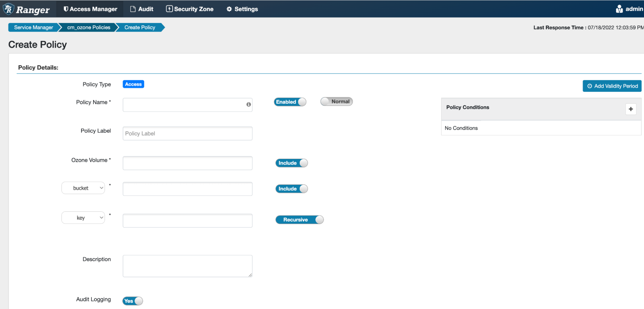This screenshot has height=309, width=644.
Task: Click the Audit document icon
Action: click(x=133, y=9)
